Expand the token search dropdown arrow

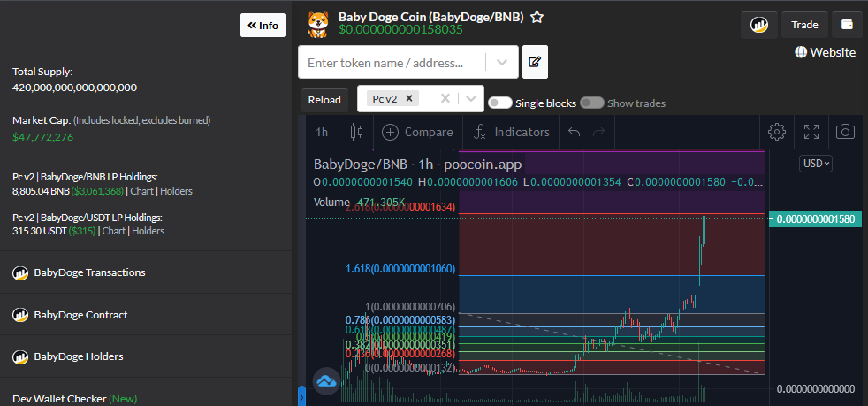coord(502,63)
